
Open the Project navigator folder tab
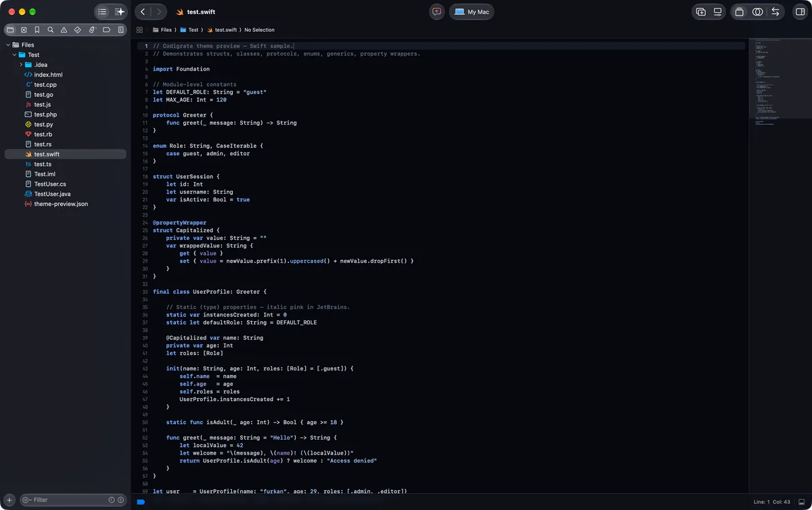pyautogui.click(x=10, y=30)
